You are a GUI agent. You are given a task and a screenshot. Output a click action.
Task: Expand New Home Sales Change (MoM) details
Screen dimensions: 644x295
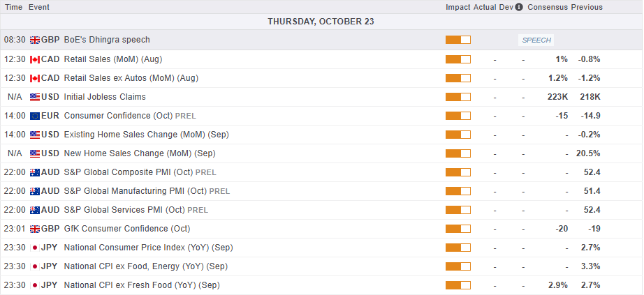point(140,153)
